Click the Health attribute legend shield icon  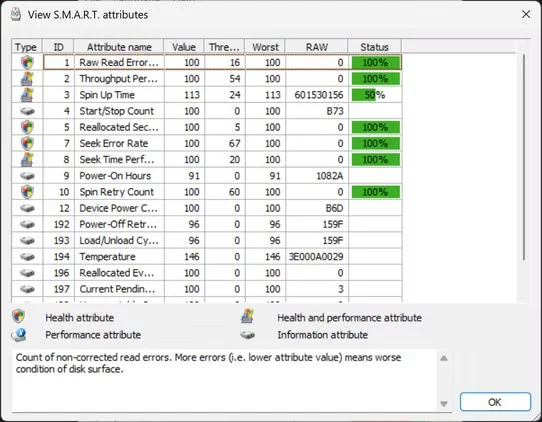(18, 316)
